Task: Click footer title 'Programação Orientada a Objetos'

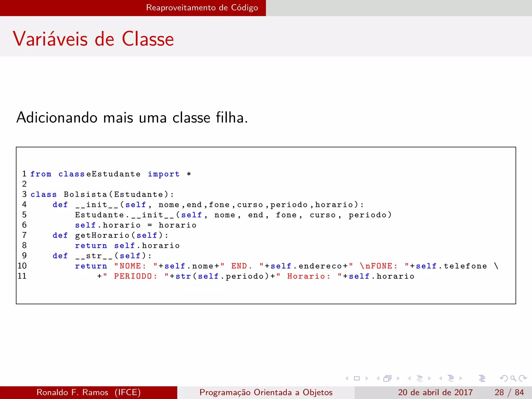Action: (266, 392)
